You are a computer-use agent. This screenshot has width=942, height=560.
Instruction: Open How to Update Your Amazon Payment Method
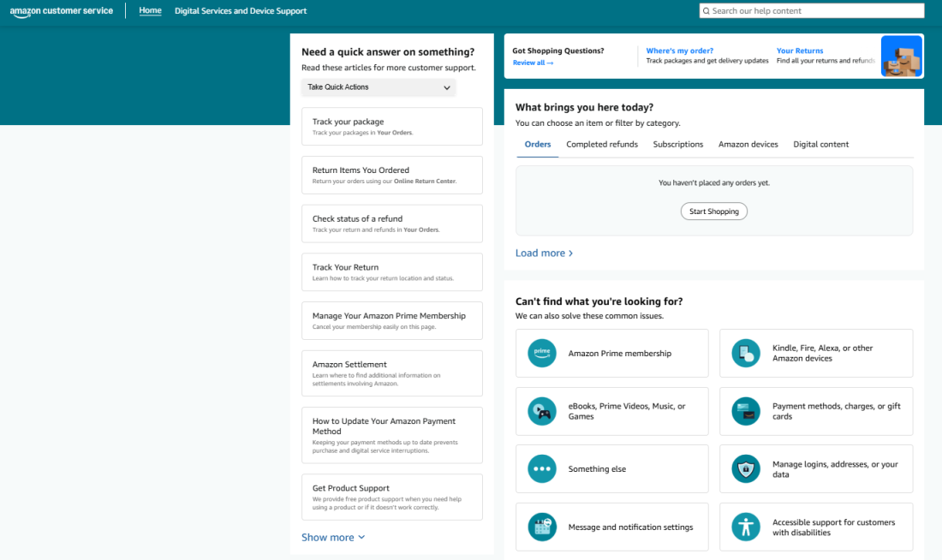(x=391, y=435)
